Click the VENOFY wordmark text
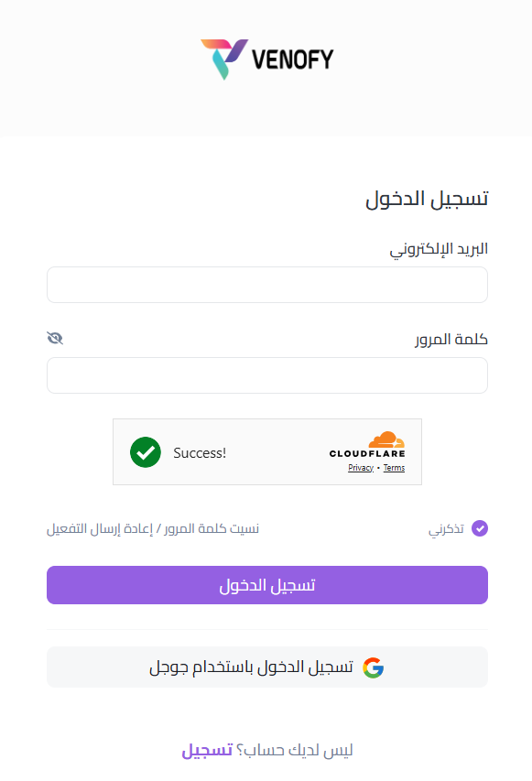Viewport: 532px width, 781px height. (x=292, y=60)
